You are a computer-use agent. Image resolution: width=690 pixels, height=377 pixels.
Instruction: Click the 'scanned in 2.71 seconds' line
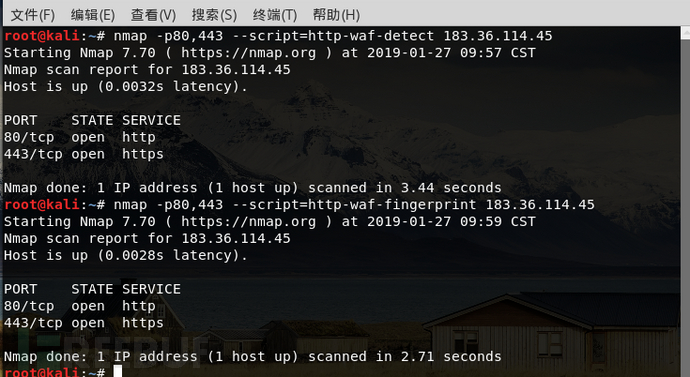[253, 356]
